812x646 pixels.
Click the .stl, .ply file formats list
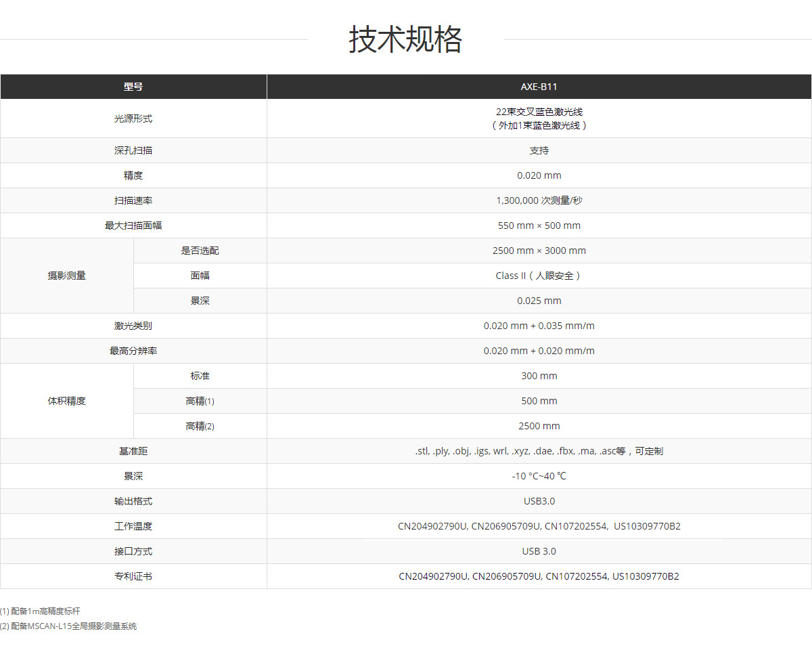click(539, 451)
